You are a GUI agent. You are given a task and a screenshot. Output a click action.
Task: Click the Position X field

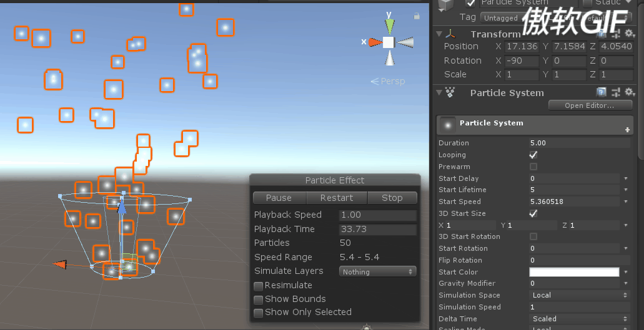522,46
